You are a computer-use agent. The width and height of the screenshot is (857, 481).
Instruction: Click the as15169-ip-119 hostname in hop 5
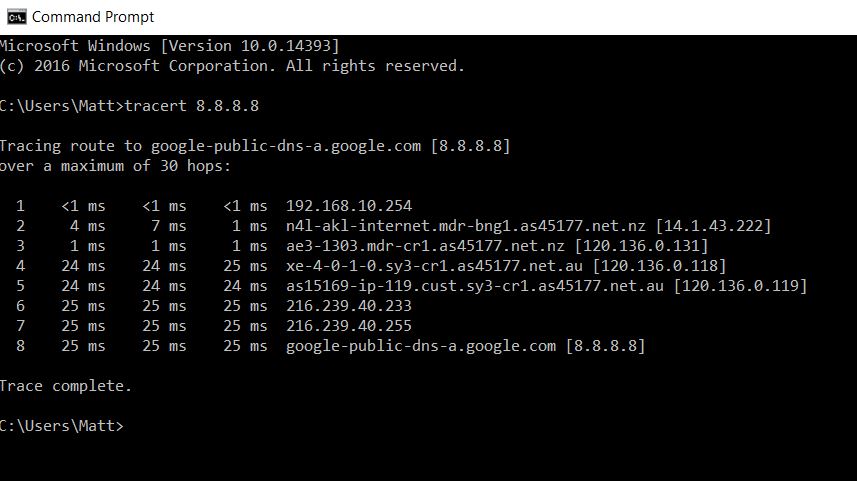[477, 286]
